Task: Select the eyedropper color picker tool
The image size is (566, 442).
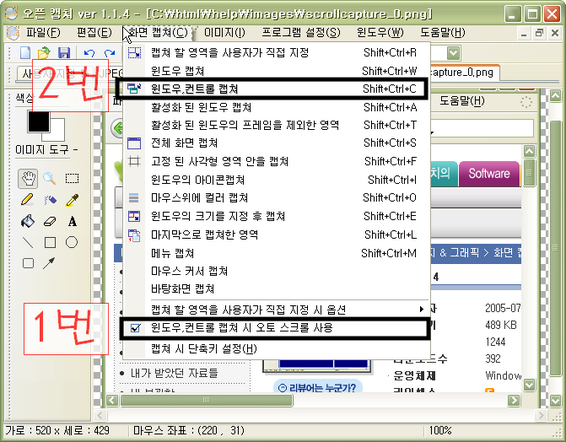Action: click(x=72, y=200)
